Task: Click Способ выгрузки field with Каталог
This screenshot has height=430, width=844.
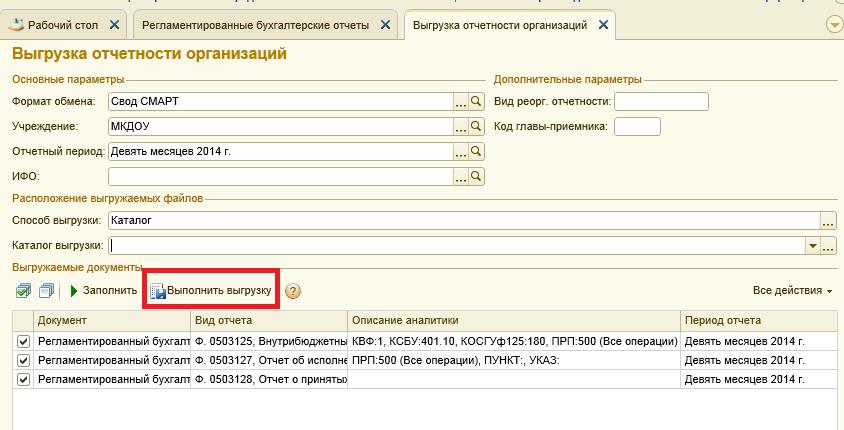Action: point(464,221)
